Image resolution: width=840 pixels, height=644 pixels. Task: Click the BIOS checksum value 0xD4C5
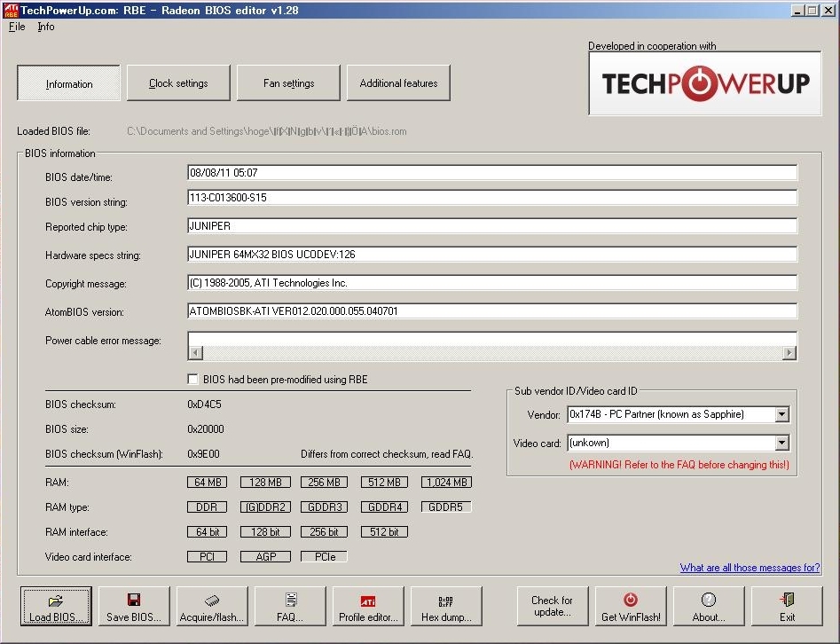(204, 404)
